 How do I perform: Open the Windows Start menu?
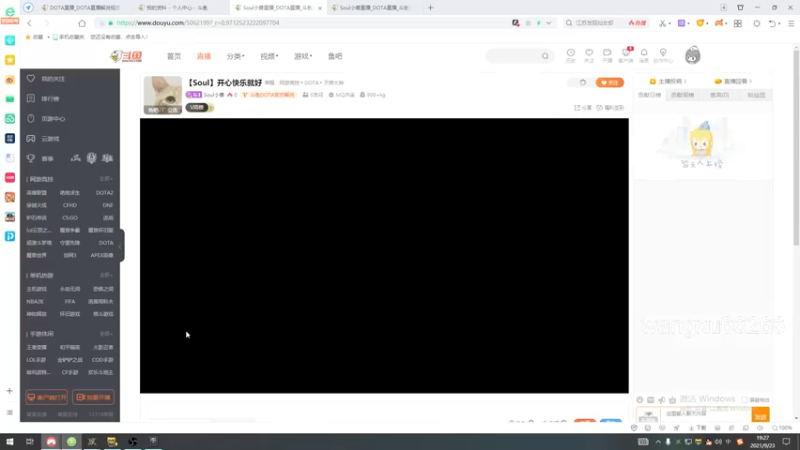10,442
